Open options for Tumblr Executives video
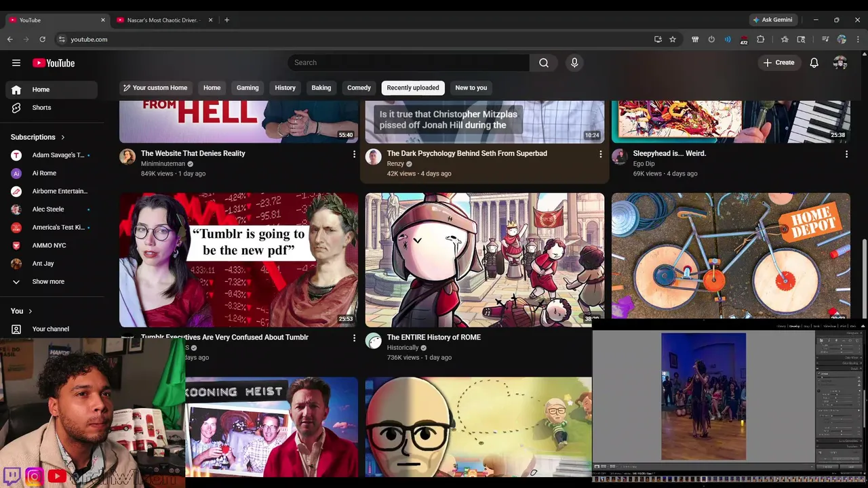Image resolution: width=868 pixels, height=488 pixels. 354,338
